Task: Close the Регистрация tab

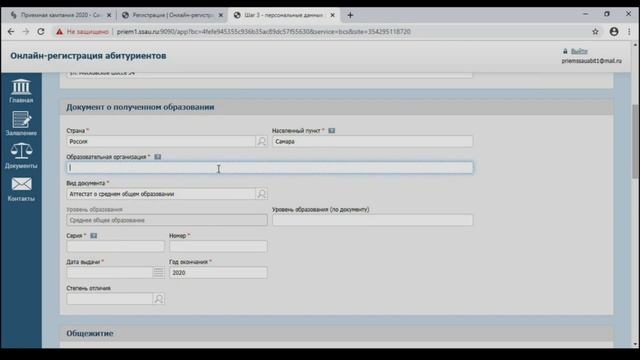Action: 221,15
